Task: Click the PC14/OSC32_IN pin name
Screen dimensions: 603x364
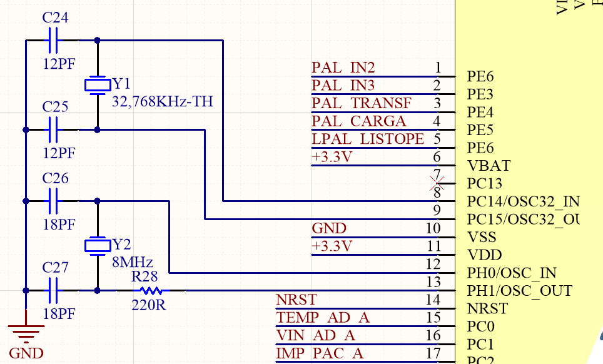Action: tap(523, 202)
